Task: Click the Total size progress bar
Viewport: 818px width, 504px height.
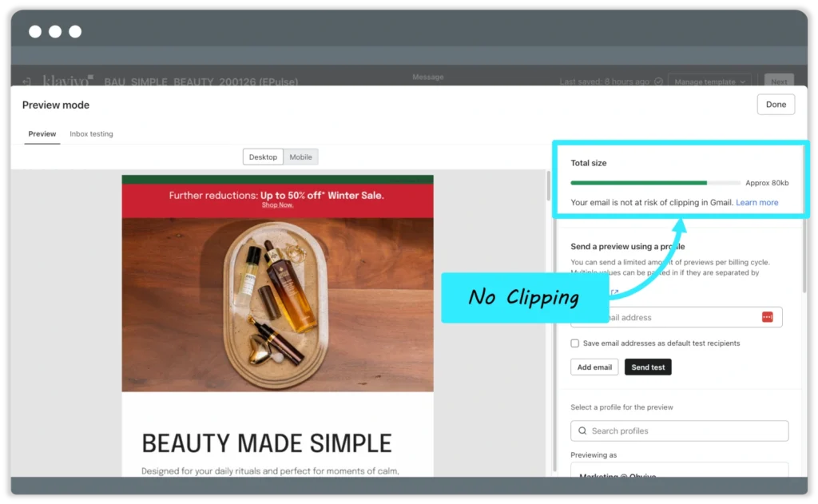Action: click(x=655, y=182)
